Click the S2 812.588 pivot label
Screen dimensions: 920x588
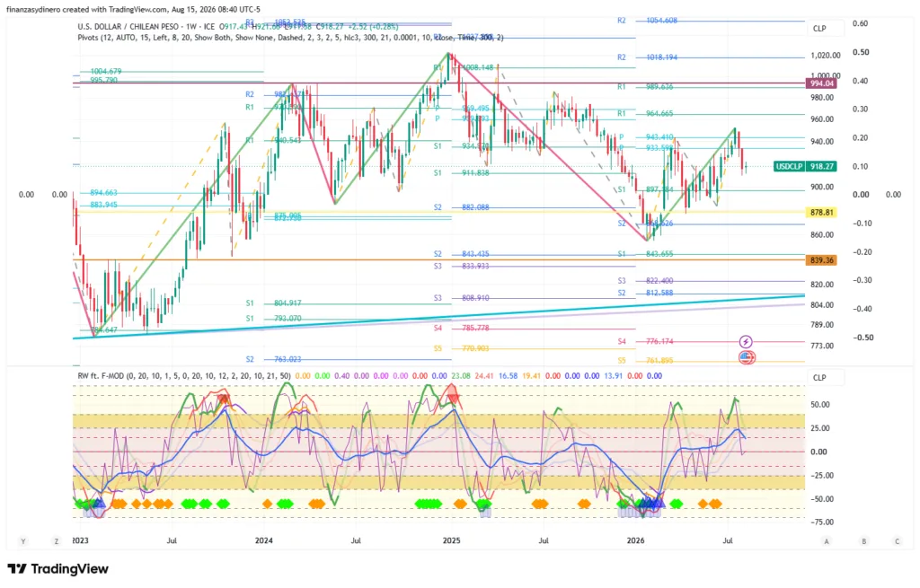(x=645, y=293)
